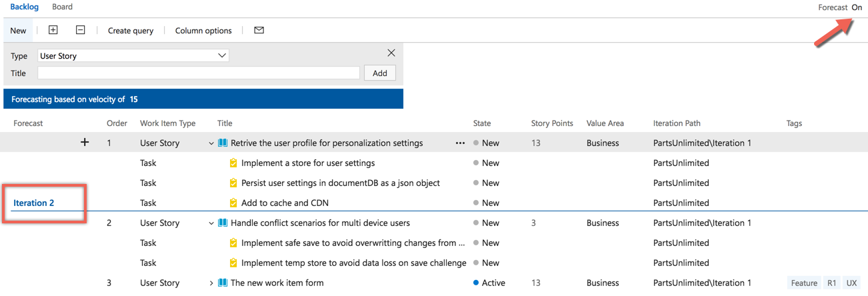Click the user story book icon for Handle conflict scenarios
Image resolution: width=868 pixels, height=296 pixels.
(x=223, y=223)
